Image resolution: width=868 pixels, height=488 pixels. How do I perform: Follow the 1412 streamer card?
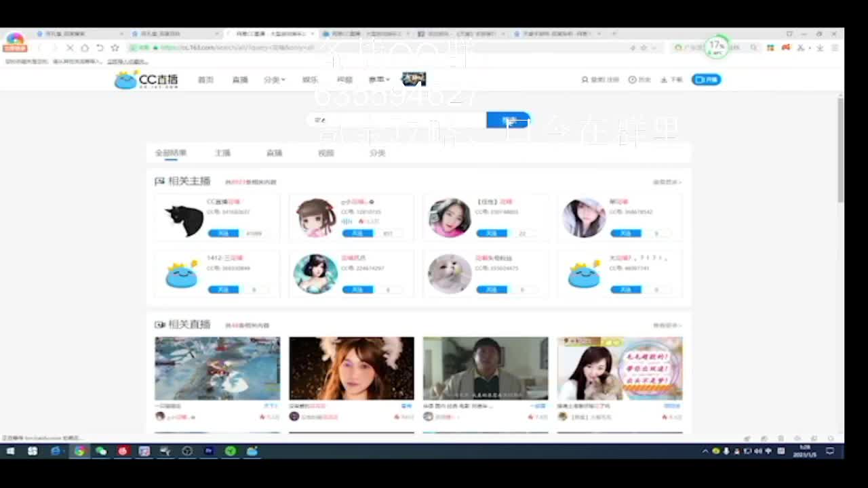pos(223,289)
